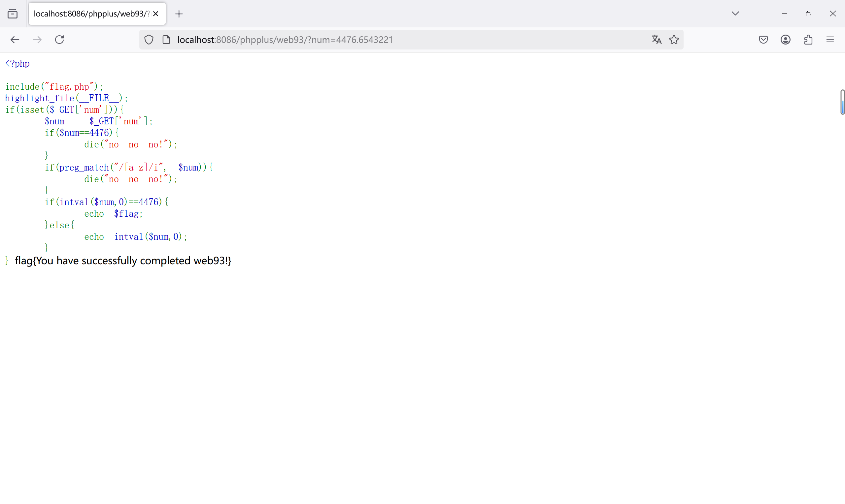
Task: Click the URL address bar field
Action: coord(408,40)
